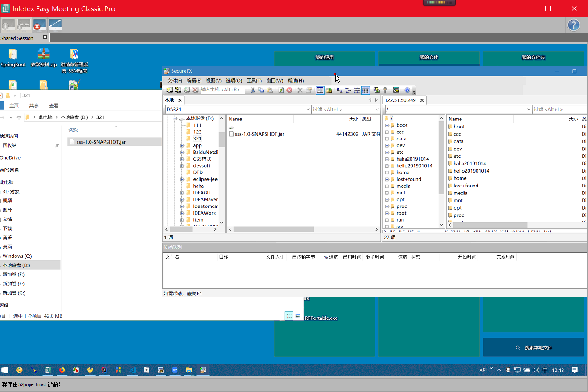Screen dimensions: 588x392
Task: Click the Firefox icon in taskbar
Action: (x=62, y=370)
